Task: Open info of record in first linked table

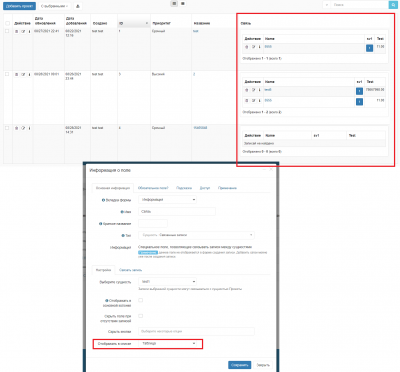Action: point(260,47)
